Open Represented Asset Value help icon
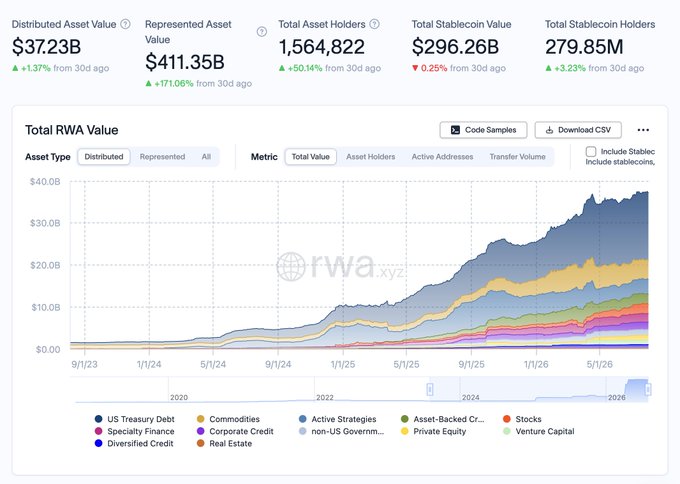The height and width of the screenshot is (484, 680). [x=262, y=32]
